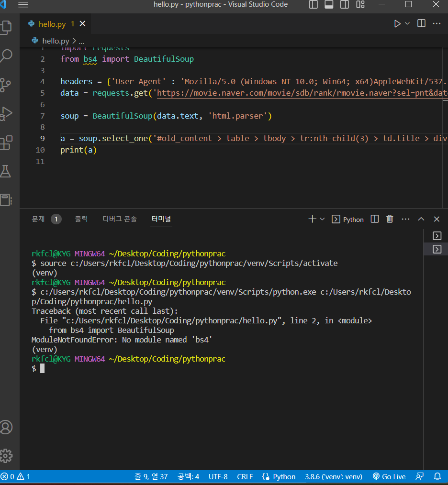This screenshot has width=448, height=485.
Task: Start Go Live server
Action: point(389,477)
